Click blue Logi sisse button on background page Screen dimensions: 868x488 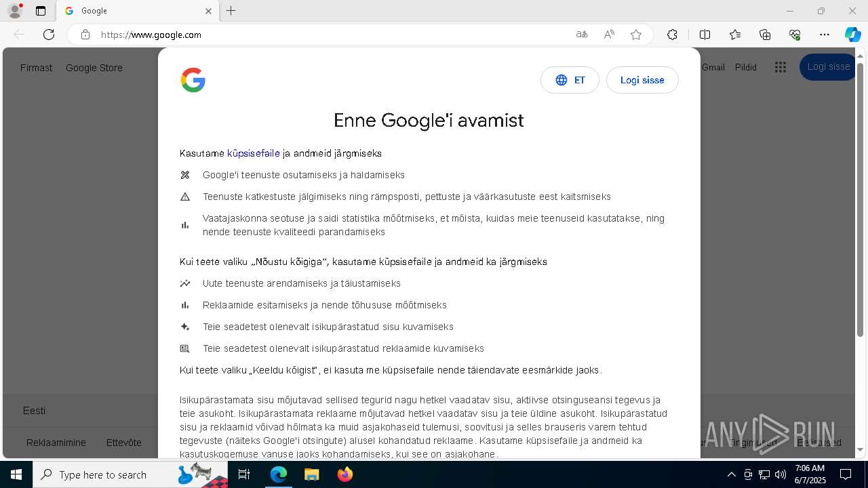click(x=827, y=67)
